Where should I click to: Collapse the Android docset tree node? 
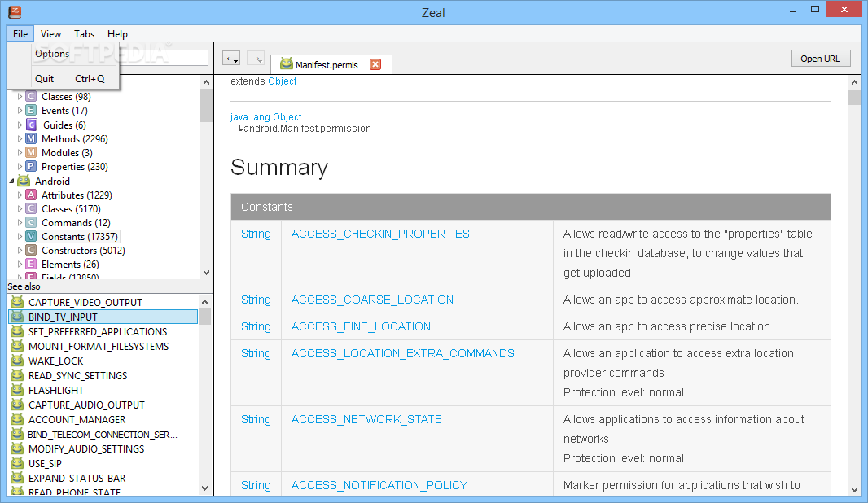[11, 181]
